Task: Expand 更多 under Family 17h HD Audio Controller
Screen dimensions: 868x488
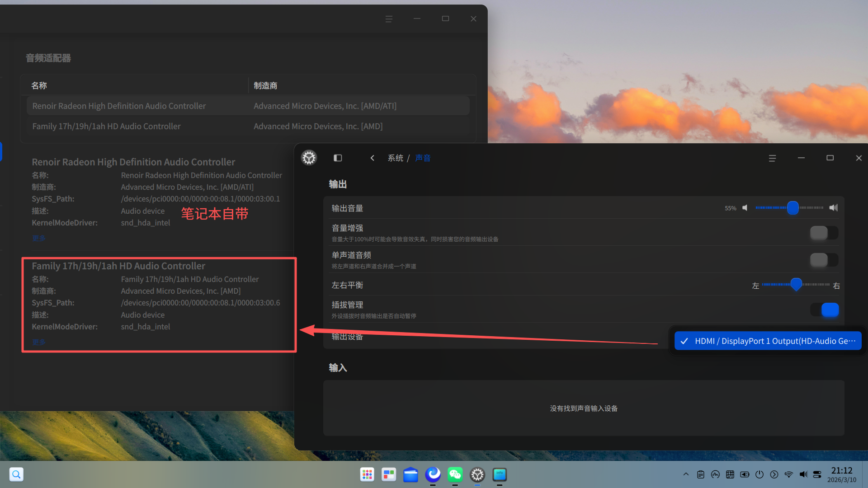Action: coord(39,342)
